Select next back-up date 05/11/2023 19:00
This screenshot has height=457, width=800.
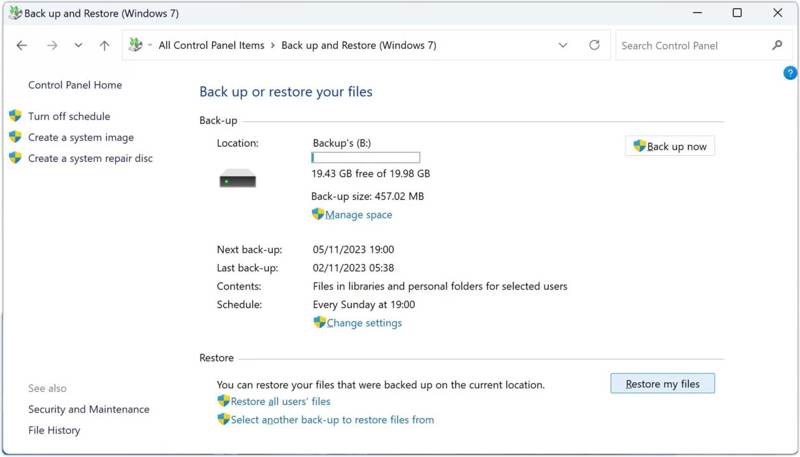coord(354,249)
